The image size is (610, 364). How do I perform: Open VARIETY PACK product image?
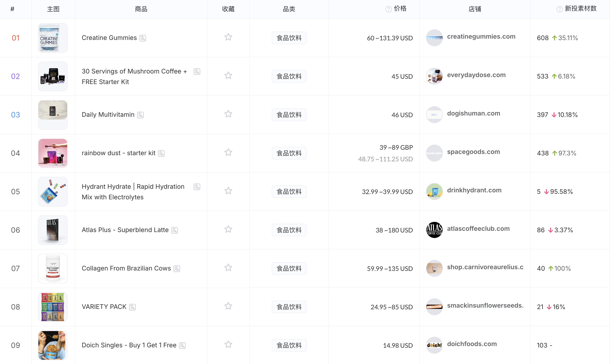53,307
